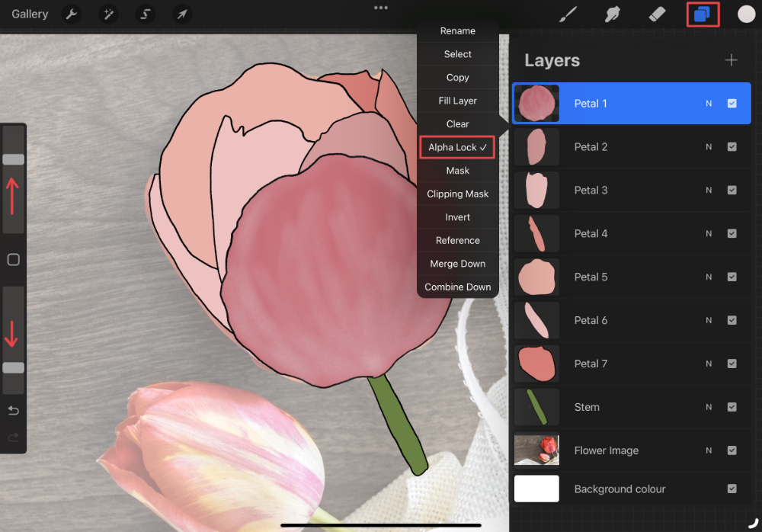Return to the Gallery
Viewport: 762px width, 532px height.
point(29,14)
